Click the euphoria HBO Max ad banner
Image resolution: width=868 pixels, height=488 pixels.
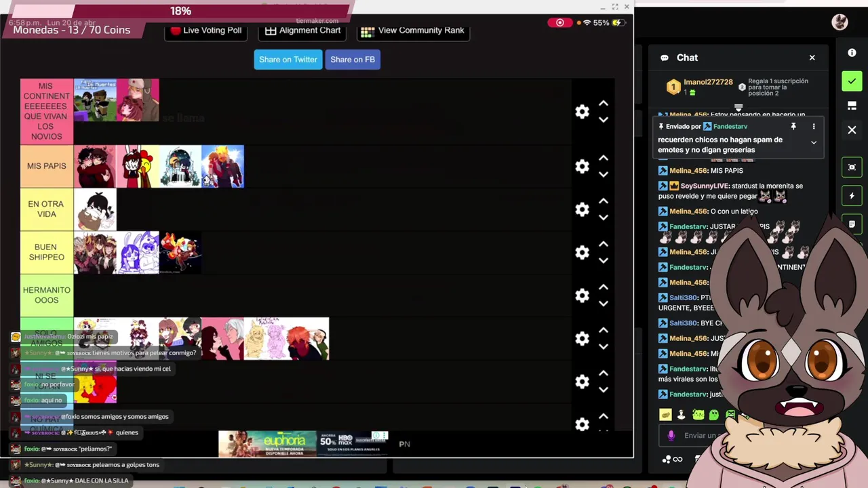tap(303, 444)
